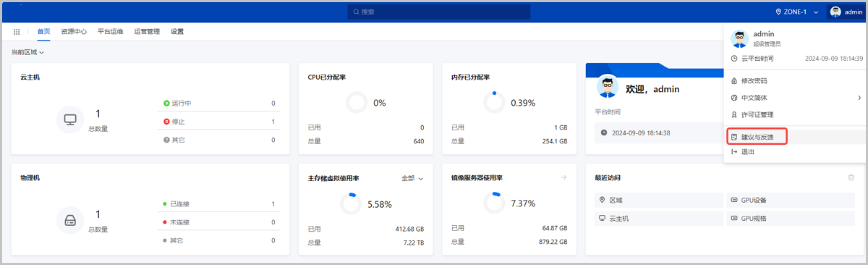
Task: Open the 运营管理 tab
Action: coord(147,32)
